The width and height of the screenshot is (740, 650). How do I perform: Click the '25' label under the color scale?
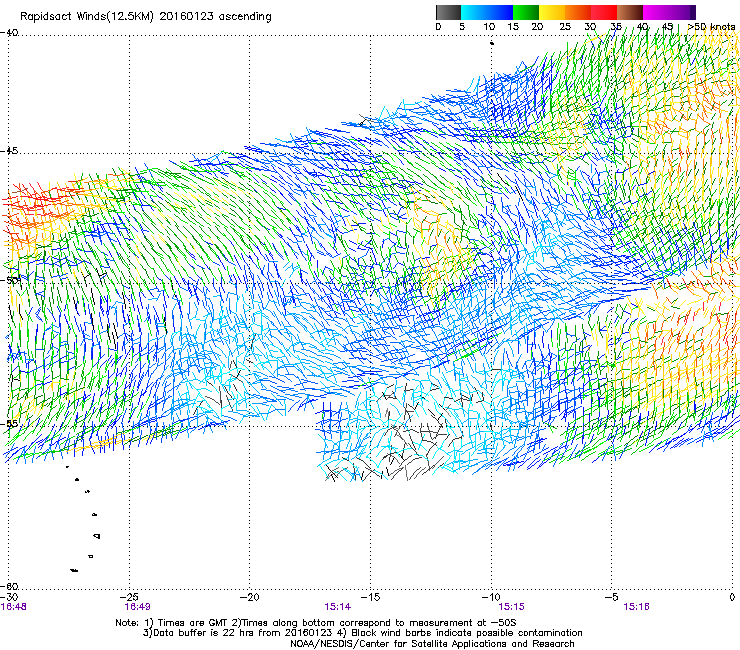565,26
